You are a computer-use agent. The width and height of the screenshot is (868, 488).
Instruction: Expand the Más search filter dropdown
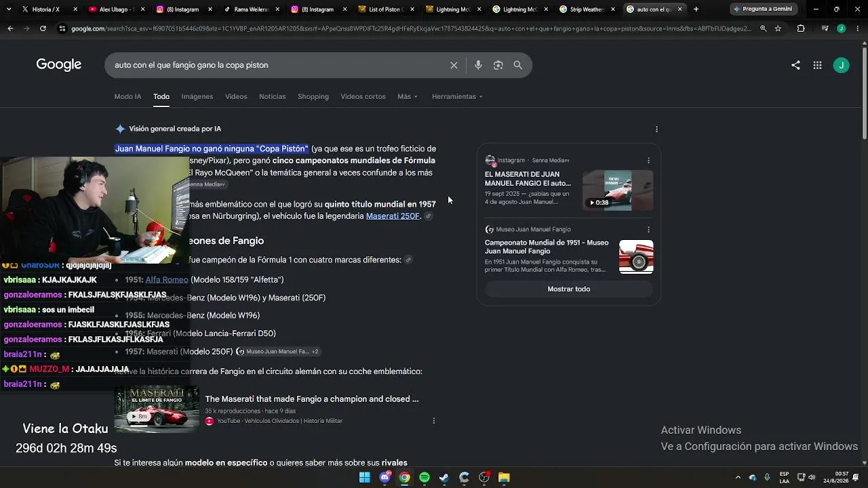(408, 96)
